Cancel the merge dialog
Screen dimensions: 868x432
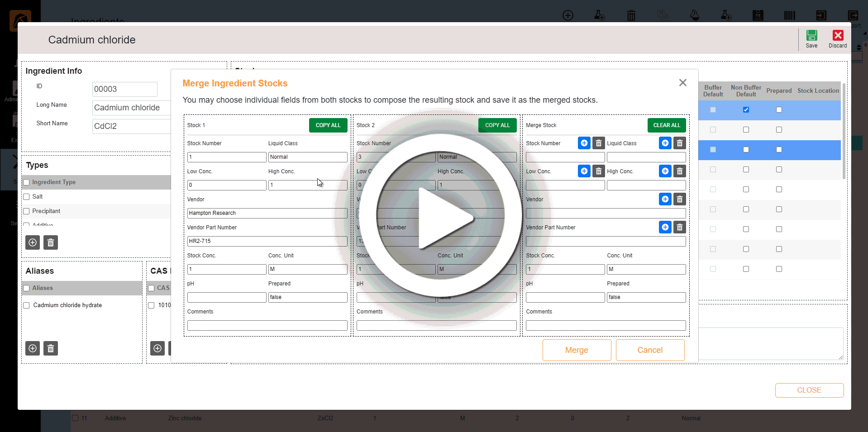(650, 350)
